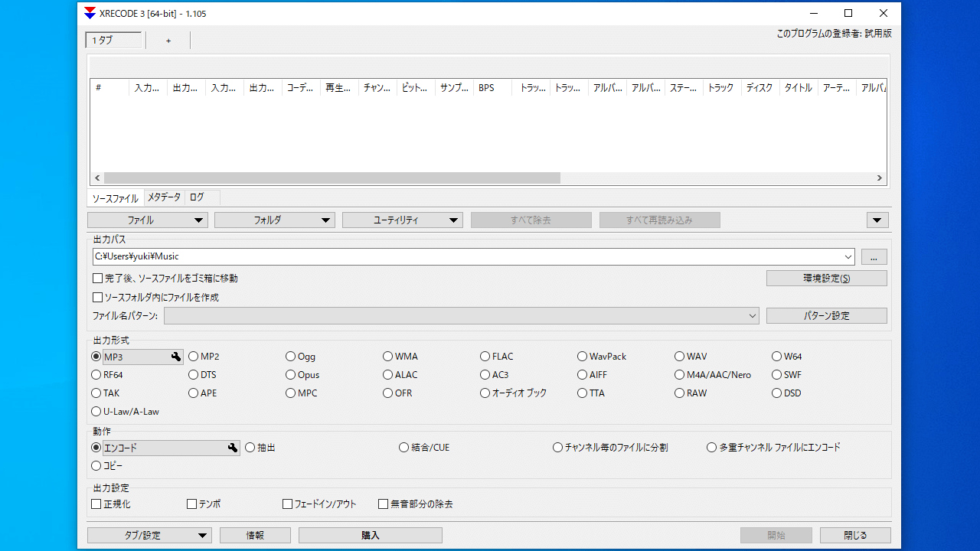The image size is (980, 551).
Task: Click the BPS column header
Action: (492, 88)
